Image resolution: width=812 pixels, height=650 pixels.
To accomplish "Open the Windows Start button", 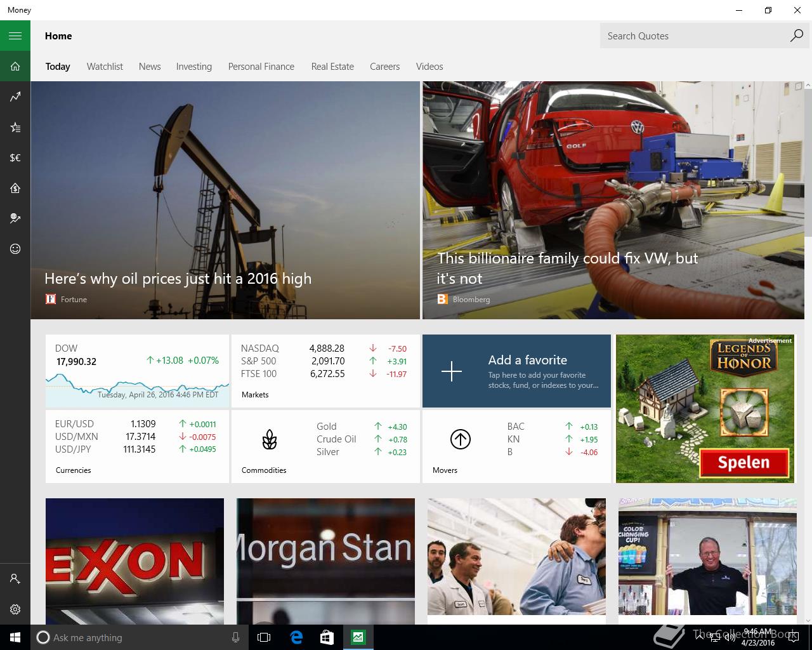I will click(15, 637).
